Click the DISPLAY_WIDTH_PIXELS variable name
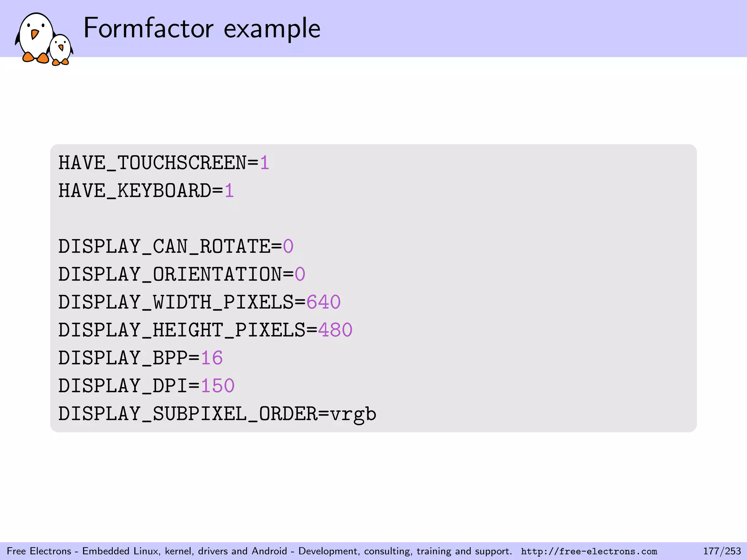 176,302
